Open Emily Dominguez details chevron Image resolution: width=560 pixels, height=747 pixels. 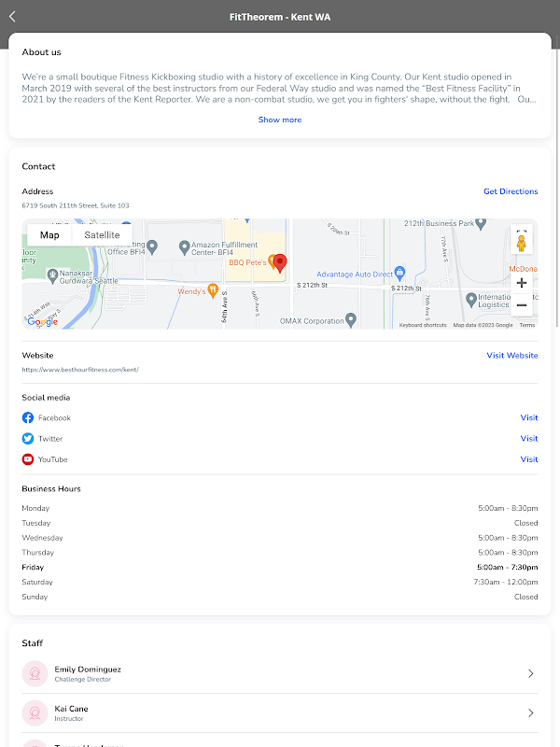(530, 673)
